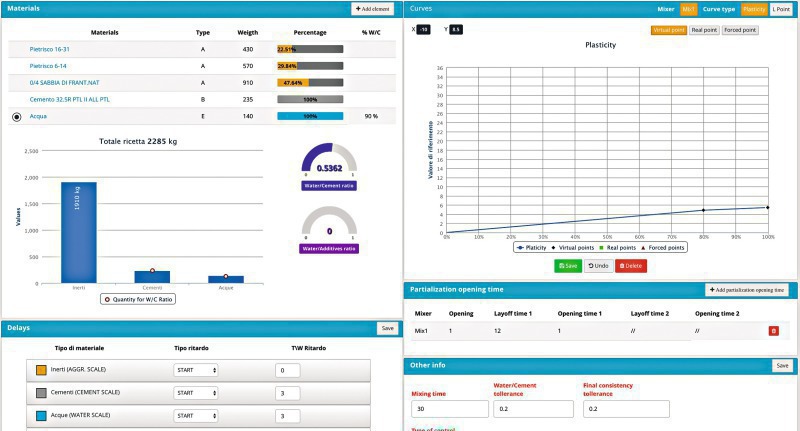
Task: Click the Acqua blue 100% percentage bar
Action: (310, 116)
